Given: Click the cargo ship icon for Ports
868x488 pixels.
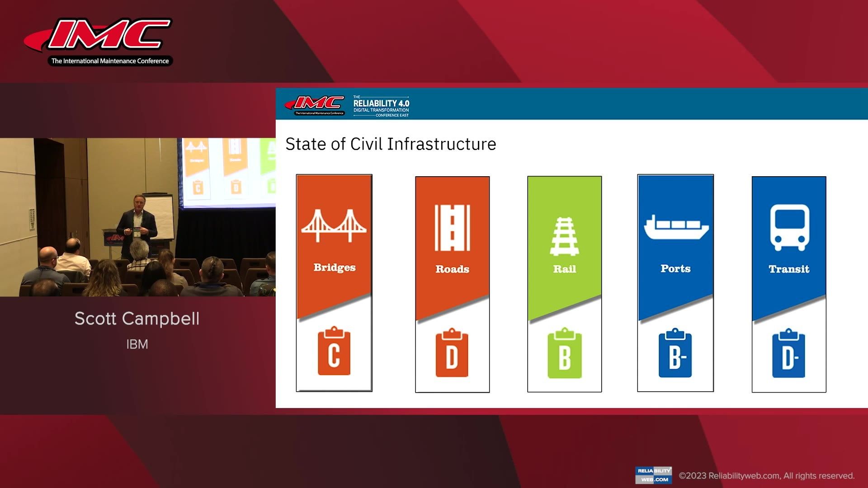Looking at the screenshot, I should 676,227.
